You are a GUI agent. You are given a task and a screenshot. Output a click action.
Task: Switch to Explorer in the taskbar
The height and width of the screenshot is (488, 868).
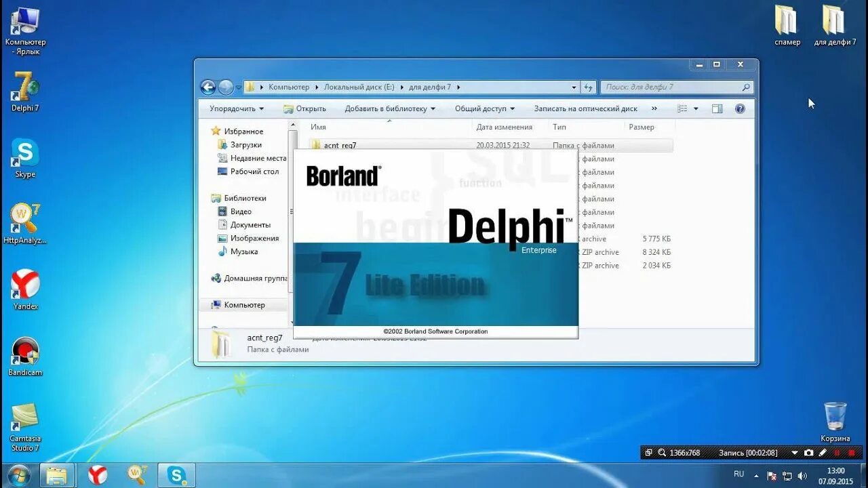point(57,475)
